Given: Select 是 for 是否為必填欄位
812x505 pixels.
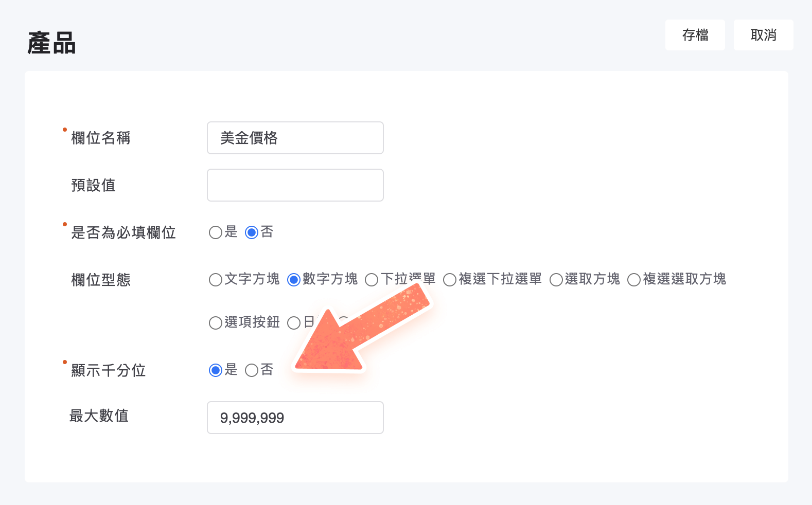Looking at the screenshot, I should click(216, 232).
